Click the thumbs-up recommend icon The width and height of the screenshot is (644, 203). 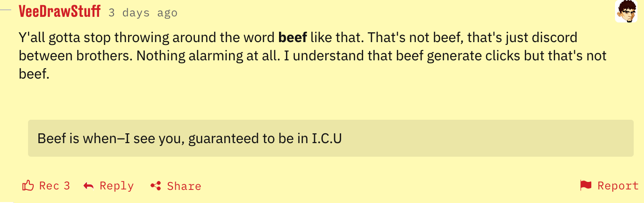click(28, 186)
